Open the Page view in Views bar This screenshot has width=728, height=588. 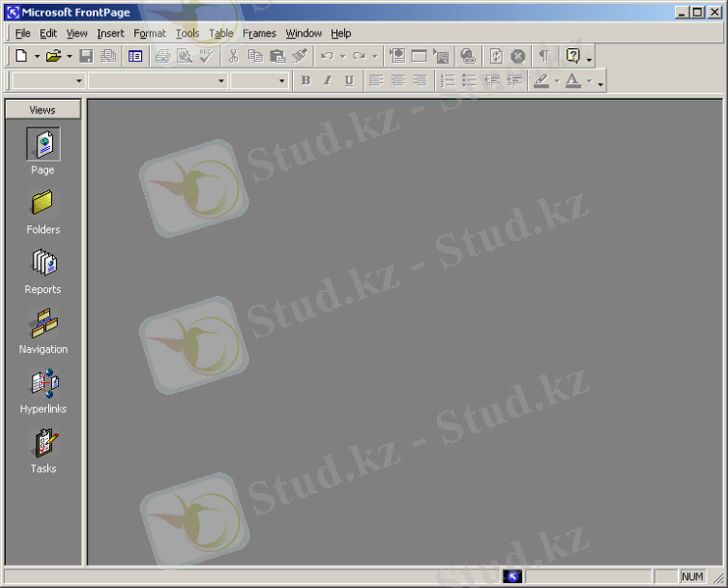click(x=42, y=145)
